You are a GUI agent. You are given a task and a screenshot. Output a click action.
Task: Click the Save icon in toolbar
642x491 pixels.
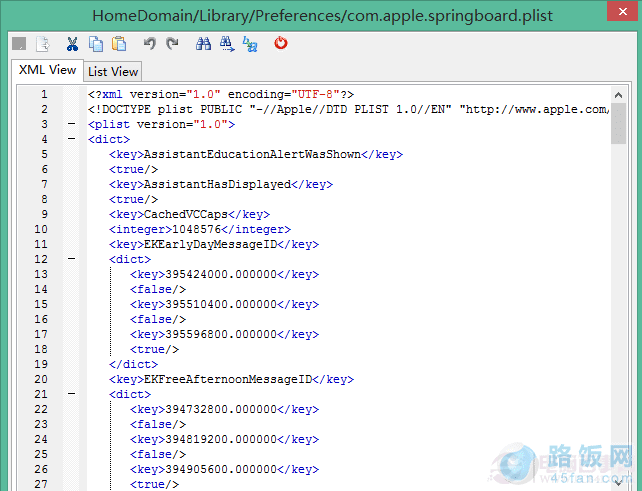pos(19,43)
